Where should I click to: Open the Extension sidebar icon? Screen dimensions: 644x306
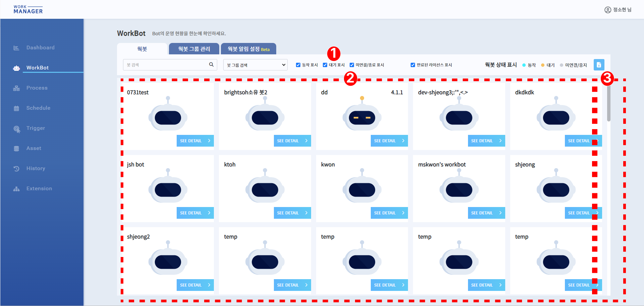16,189
